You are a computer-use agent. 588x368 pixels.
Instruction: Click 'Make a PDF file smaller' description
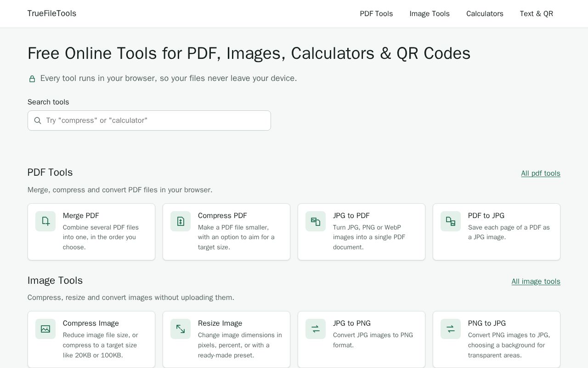[x=236, y=237]
